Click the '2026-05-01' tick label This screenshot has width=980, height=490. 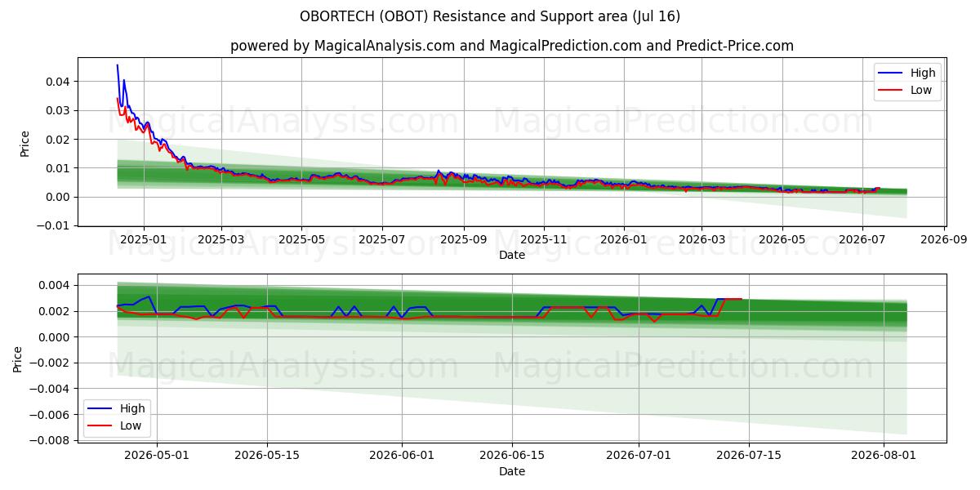(157, 455)
